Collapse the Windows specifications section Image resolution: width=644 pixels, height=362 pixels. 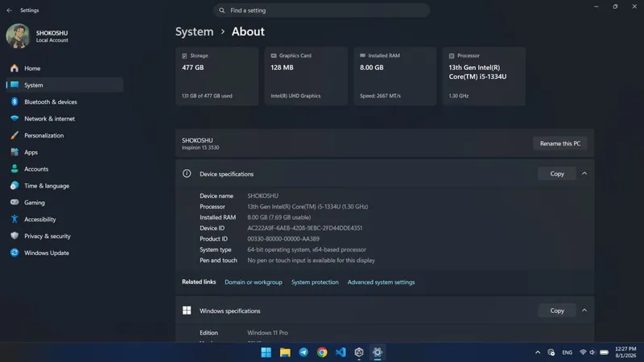[584, 311]
